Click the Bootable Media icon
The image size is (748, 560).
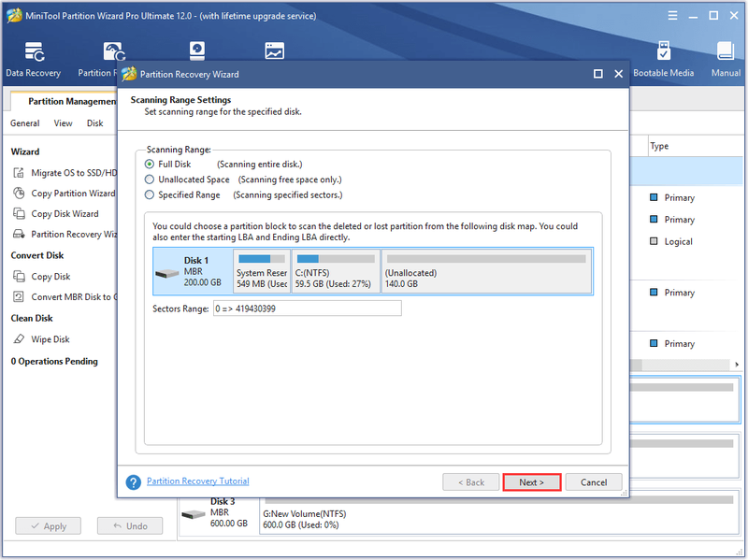(x=663, y=51)
